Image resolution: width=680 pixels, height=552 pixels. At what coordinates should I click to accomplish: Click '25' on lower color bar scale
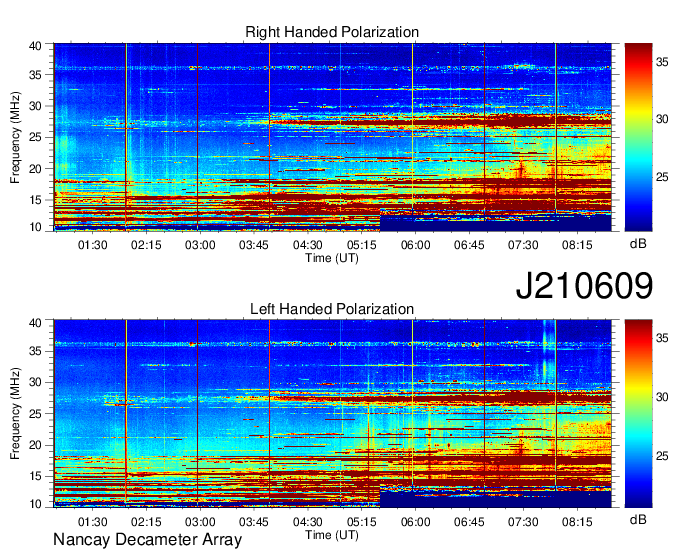(662, 456)
